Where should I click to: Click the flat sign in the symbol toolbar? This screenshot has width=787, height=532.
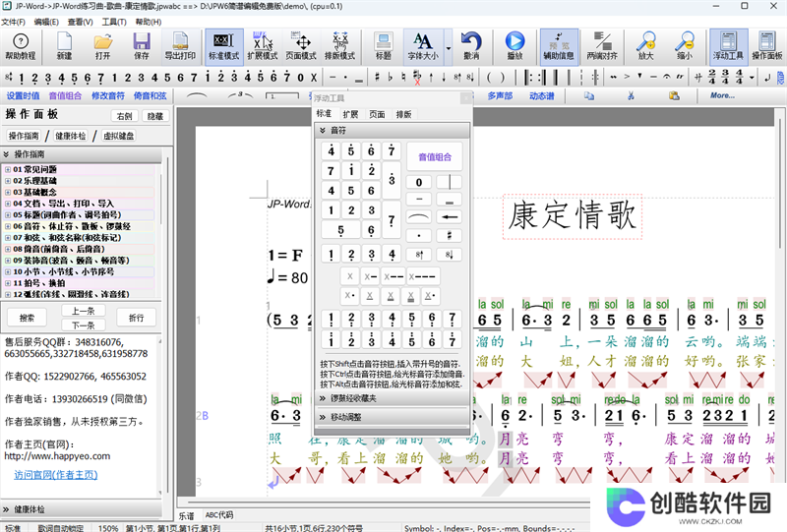(390, 78)
